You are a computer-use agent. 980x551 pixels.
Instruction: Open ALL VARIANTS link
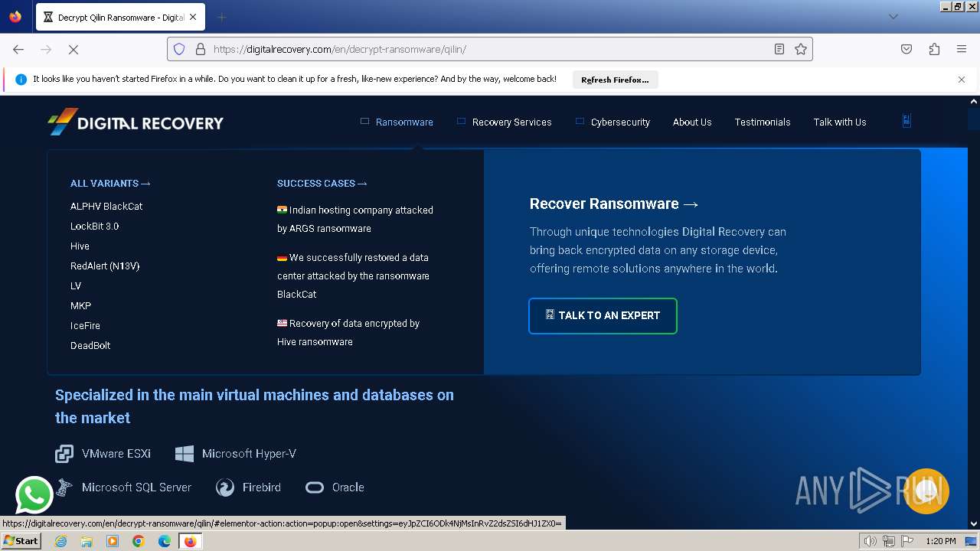click(x=110, y=183)
